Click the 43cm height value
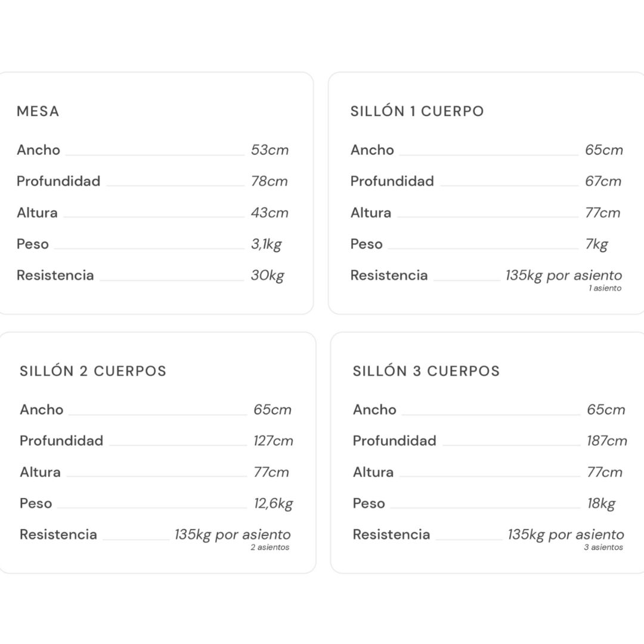 (x=270, y=213)
